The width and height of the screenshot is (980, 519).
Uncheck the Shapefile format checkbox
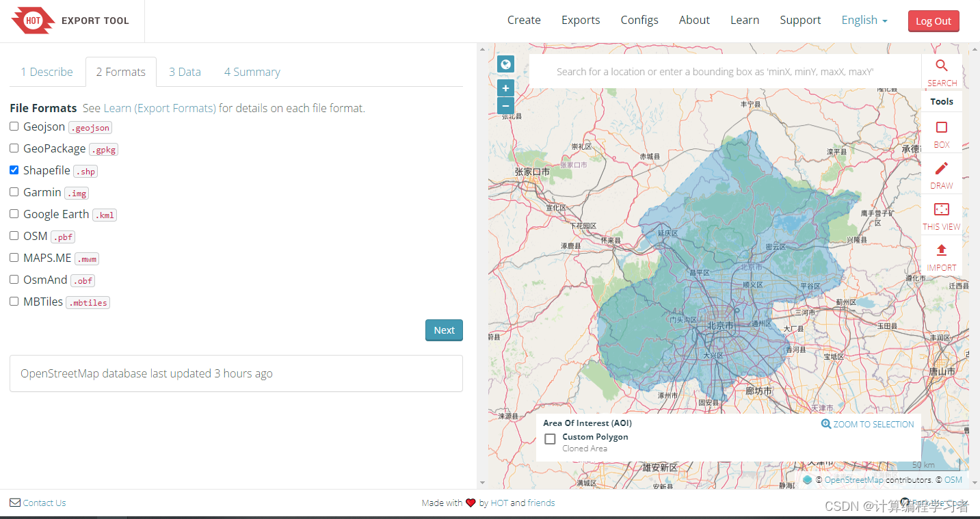pos(14,170)
